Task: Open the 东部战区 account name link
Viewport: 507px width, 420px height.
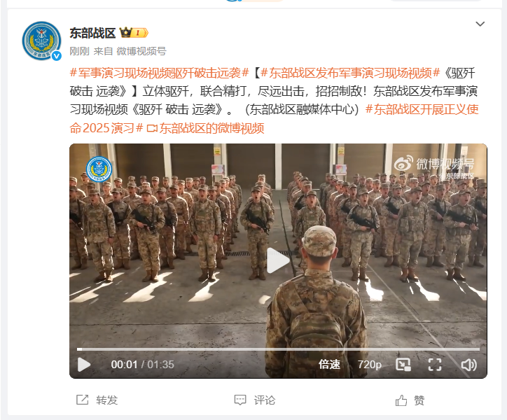Action: (x=92, y=33)
